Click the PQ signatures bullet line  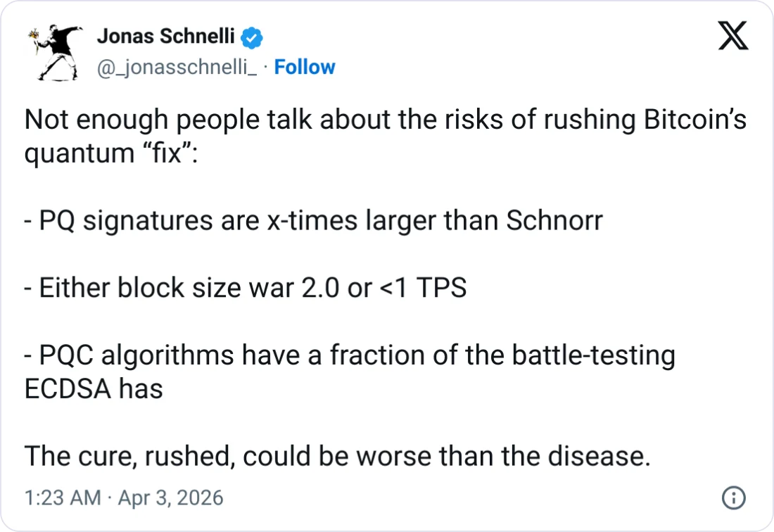point(313,221)
